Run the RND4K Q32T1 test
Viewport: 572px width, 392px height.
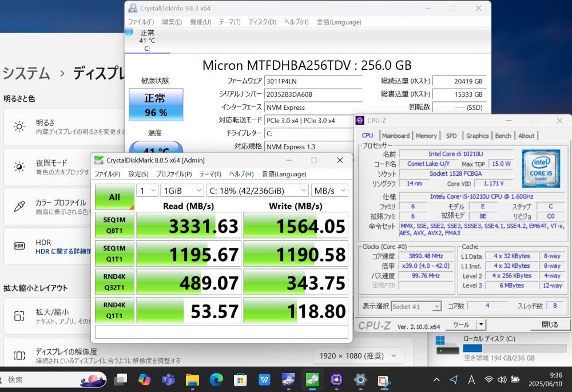[x=114, y=282]
